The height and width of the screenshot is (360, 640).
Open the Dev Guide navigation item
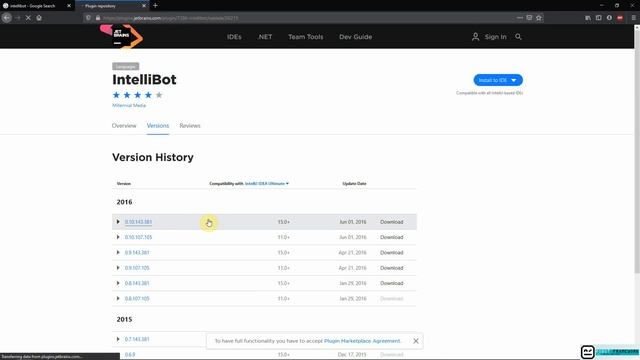tap(356, 37)
